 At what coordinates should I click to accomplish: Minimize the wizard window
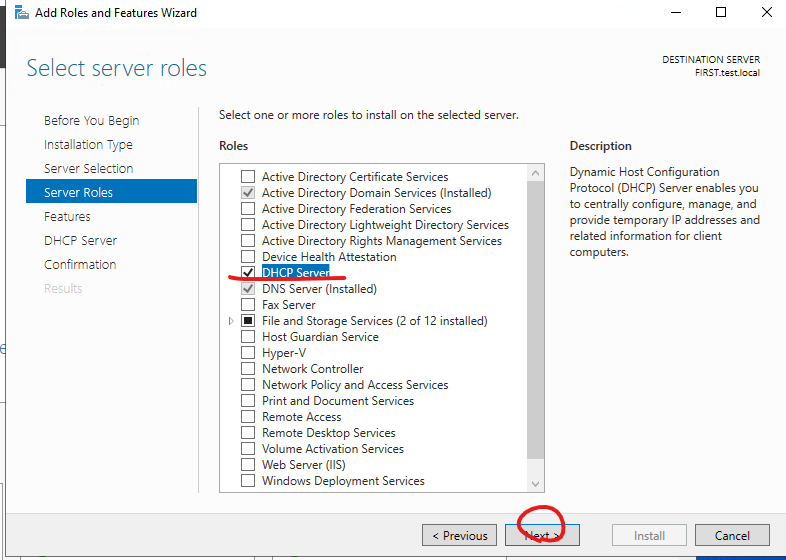coord(675,12)
